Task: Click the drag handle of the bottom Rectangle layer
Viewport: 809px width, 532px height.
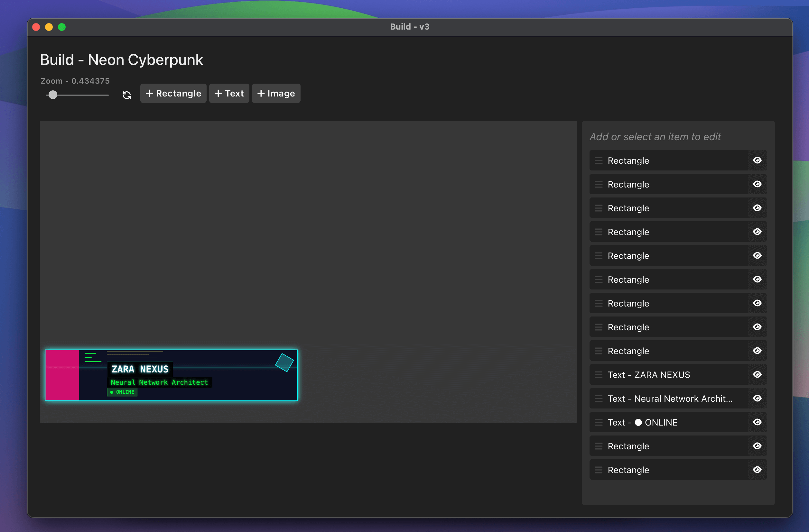Action: 599,470
